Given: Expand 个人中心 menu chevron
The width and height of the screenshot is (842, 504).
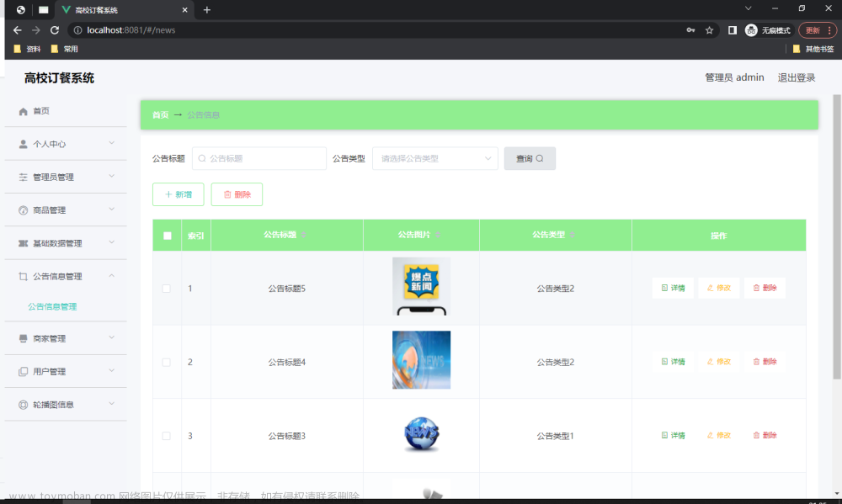Looking at the screenshot, I should pyautogui.click(x=112, y=143).
